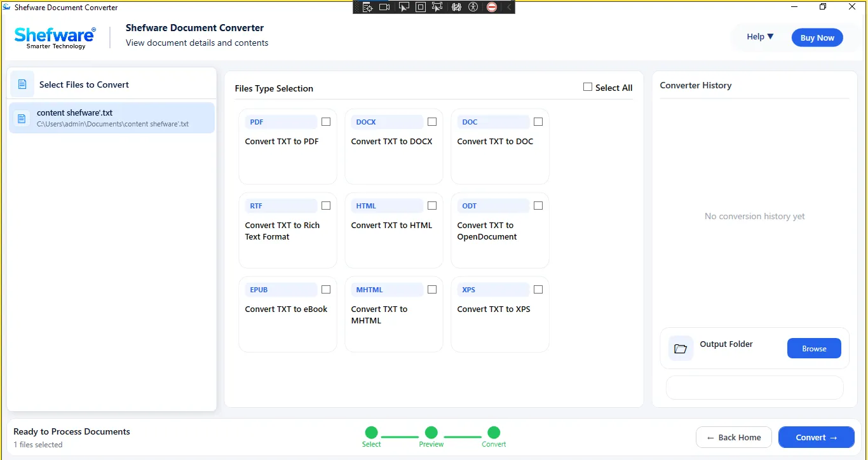
Task: Click the Files Type Selection heading
Action: [x=274, y=88]
